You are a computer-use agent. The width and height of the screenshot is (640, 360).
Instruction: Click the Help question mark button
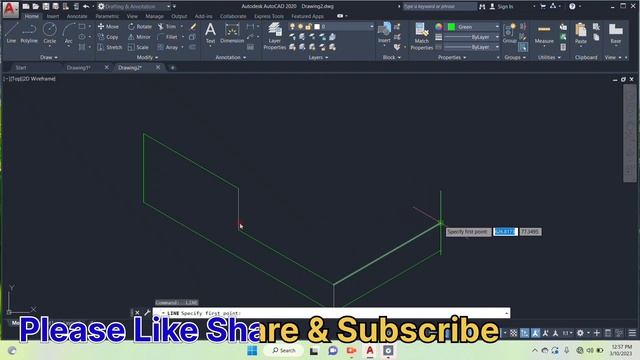pos(572,6)
